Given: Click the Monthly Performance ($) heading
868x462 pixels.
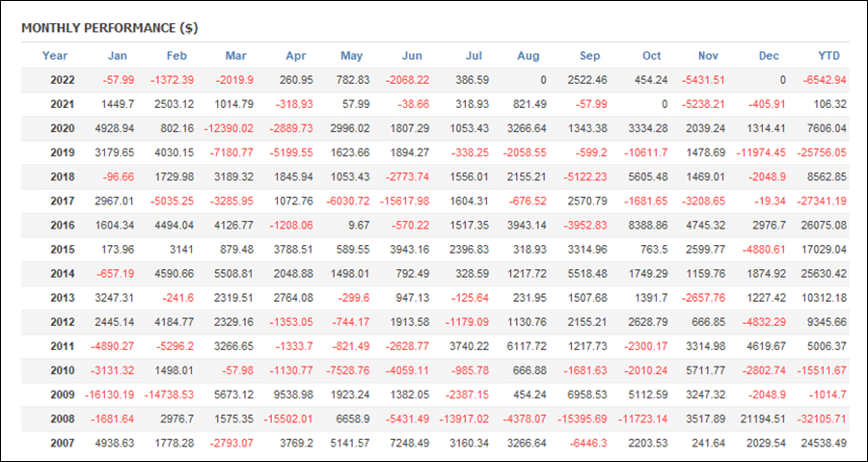Looking at the screenshot, I should point(110,29).
